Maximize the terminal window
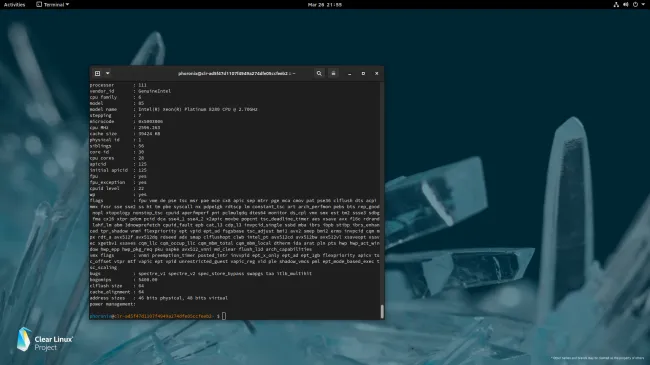 coord(363,73)
